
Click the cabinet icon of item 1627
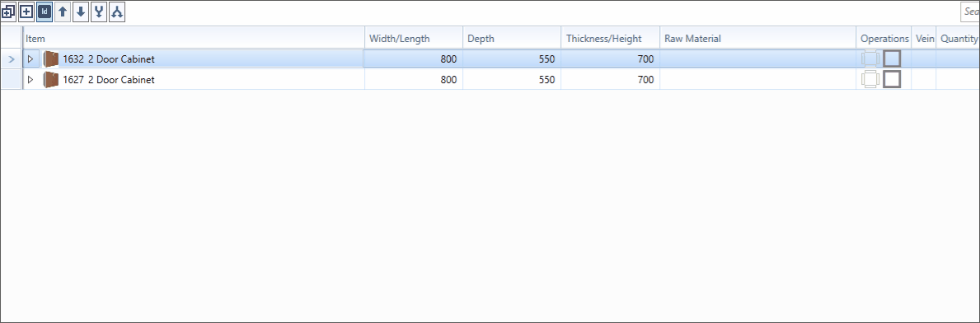point(50,79)
